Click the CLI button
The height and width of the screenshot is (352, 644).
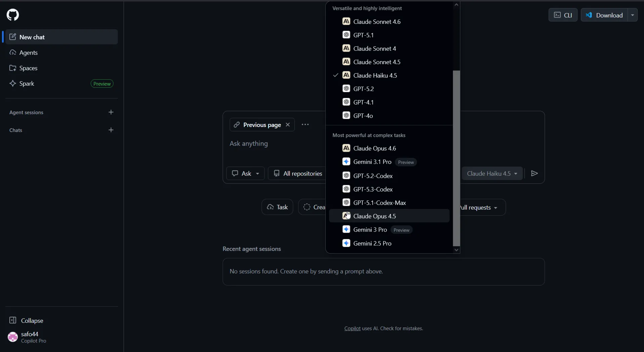563,15
